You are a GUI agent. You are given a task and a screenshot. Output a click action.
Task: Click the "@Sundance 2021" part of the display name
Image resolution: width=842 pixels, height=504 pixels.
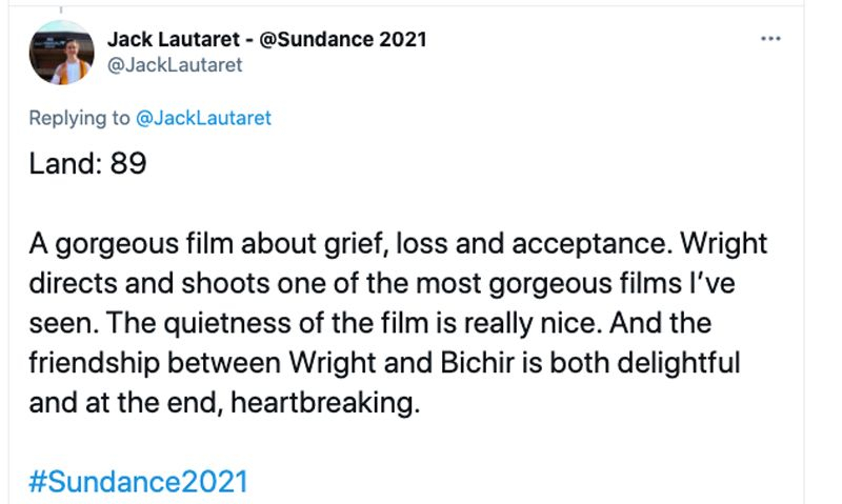pos(343,39)
